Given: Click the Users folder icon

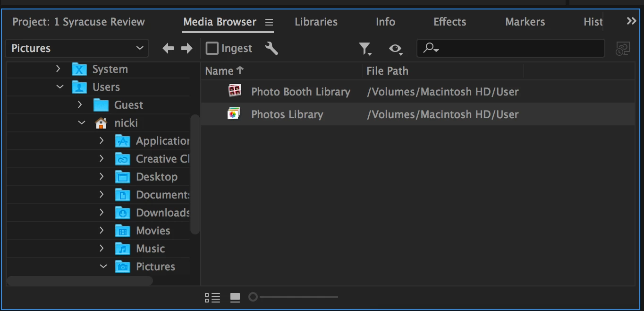Looking at the screenshot, I should click(79, 87).
